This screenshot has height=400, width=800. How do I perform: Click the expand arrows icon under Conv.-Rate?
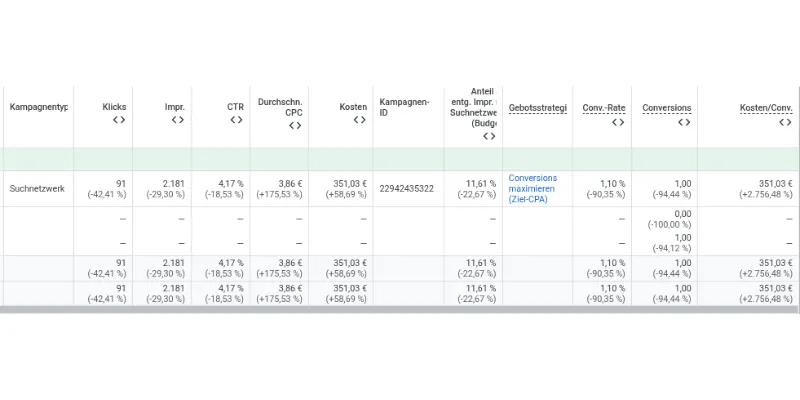tap(618, 121)
